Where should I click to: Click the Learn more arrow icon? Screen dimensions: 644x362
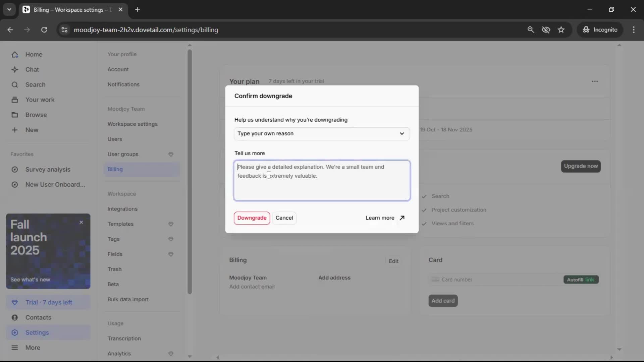(402, 218)
